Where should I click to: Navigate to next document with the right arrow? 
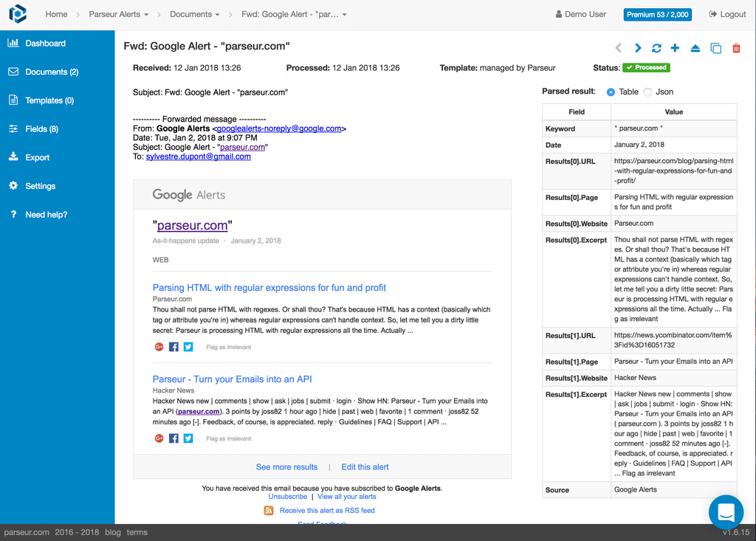tap(637, 47)
